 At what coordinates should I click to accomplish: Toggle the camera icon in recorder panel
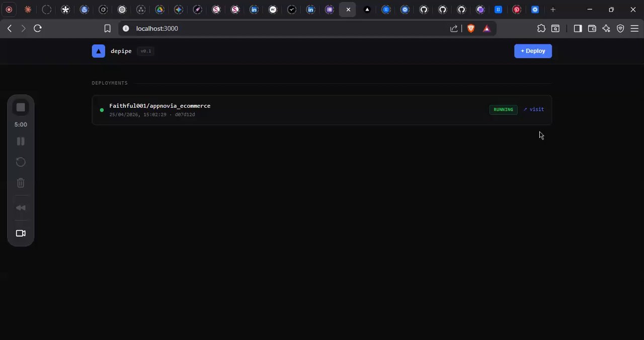21,233
